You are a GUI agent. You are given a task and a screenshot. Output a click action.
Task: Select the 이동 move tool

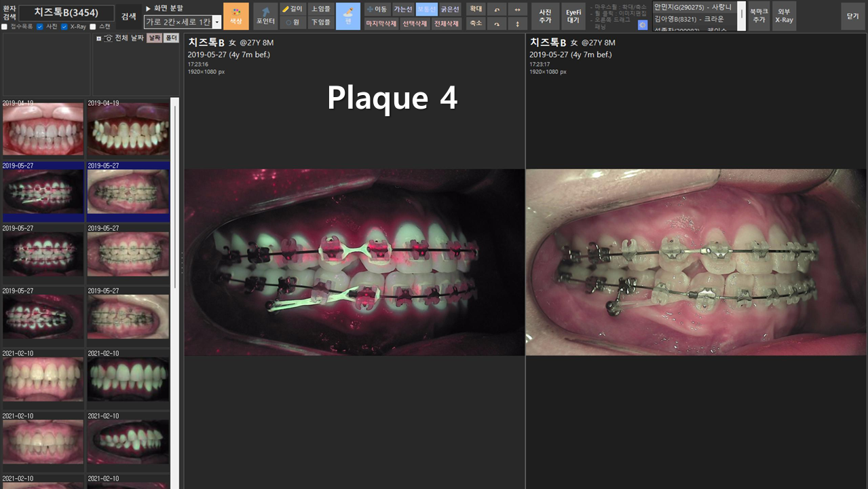click(377, 10)
